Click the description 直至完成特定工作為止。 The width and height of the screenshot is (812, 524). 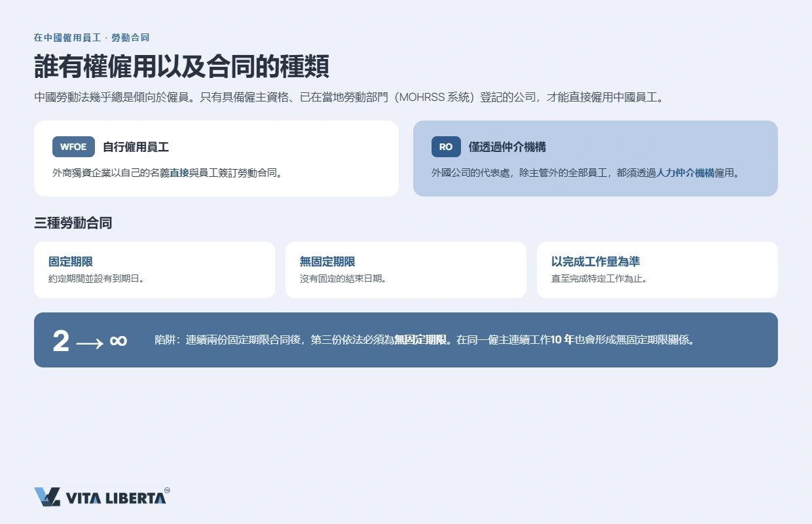point(599,278)
